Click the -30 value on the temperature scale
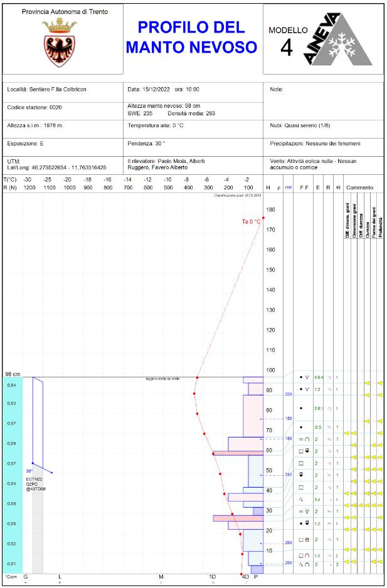387x588 pixels. tap(27, 180)
